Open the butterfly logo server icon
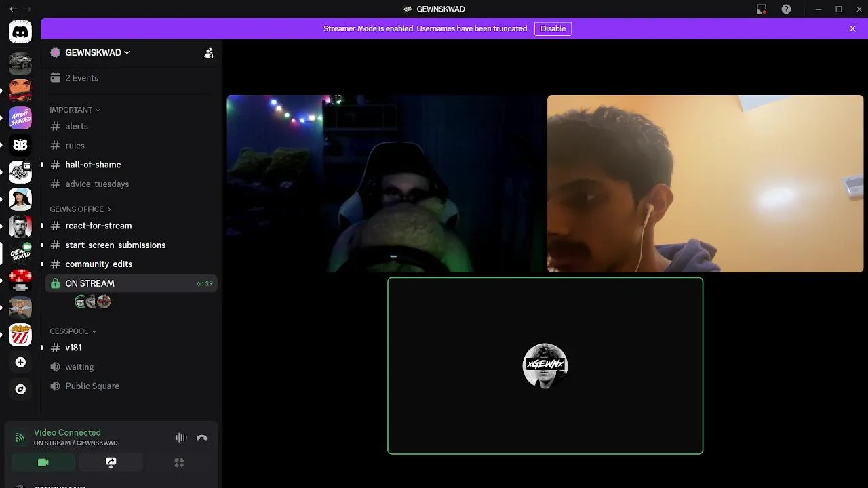 pyautogui.click(x=20, y=145)
